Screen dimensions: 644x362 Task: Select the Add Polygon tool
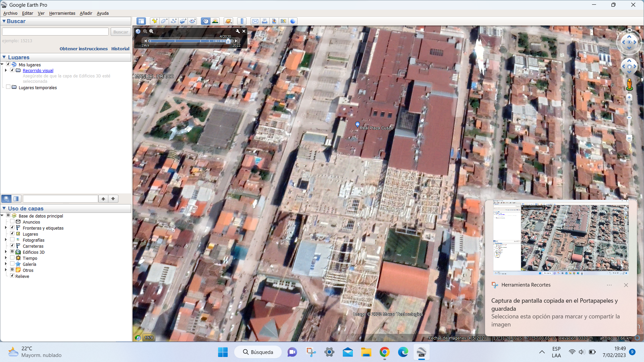164,21
